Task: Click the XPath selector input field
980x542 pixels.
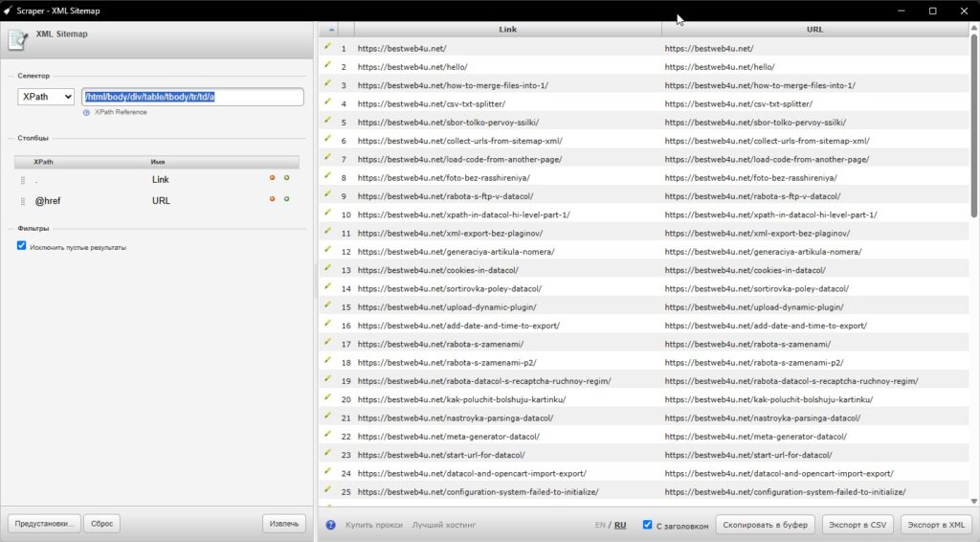Action: coord(192,97)
